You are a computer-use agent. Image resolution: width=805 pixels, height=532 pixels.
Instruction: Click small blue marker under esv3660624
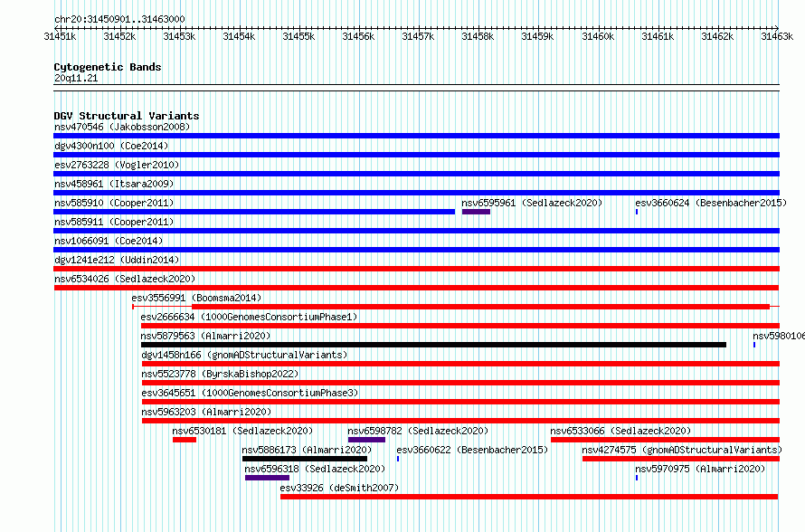[x=637, y=212]
